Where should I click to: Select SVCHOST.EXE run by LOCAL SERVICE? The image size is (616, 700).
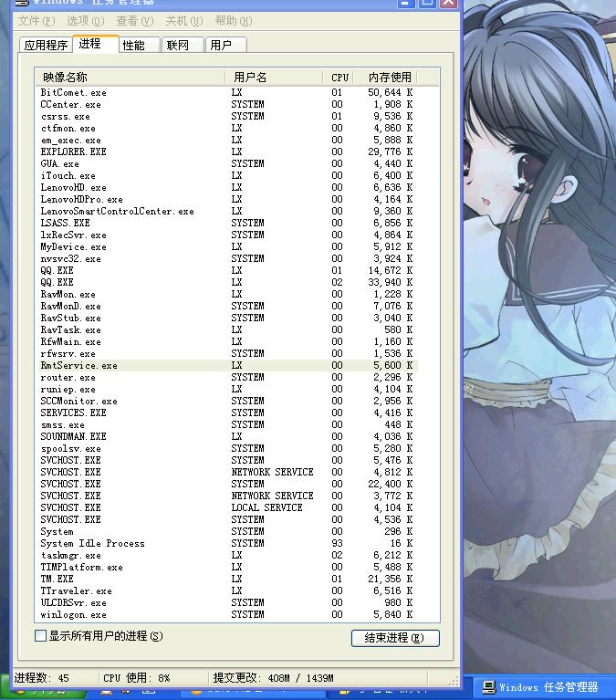(x=226, y=507)
